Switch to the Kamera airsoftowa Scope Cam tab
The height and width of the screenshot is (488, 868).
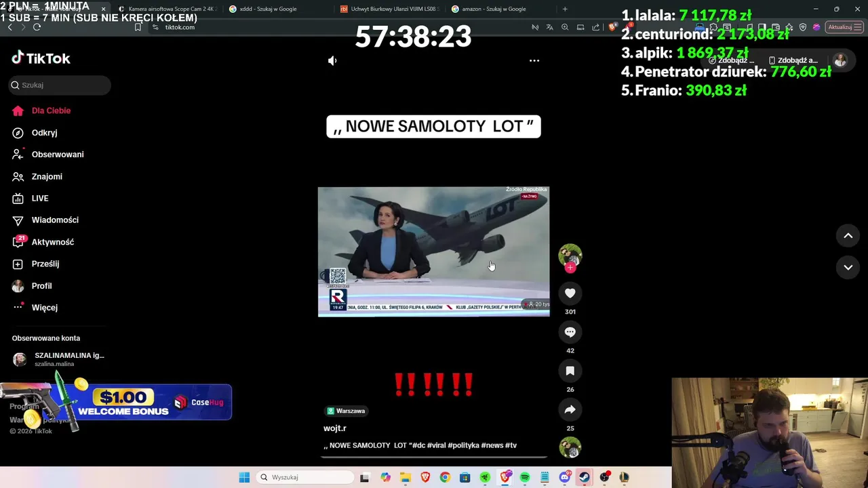170,9
